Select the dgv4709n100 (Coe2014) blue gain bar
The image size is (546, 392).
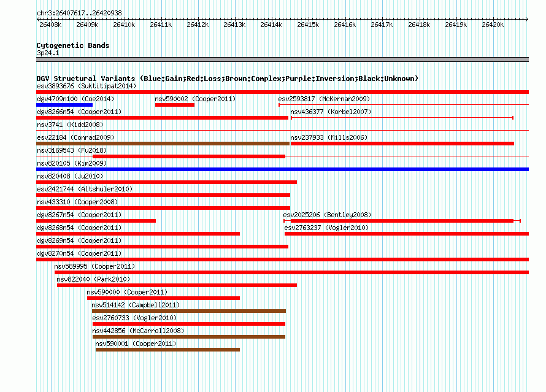click(64, 105)
